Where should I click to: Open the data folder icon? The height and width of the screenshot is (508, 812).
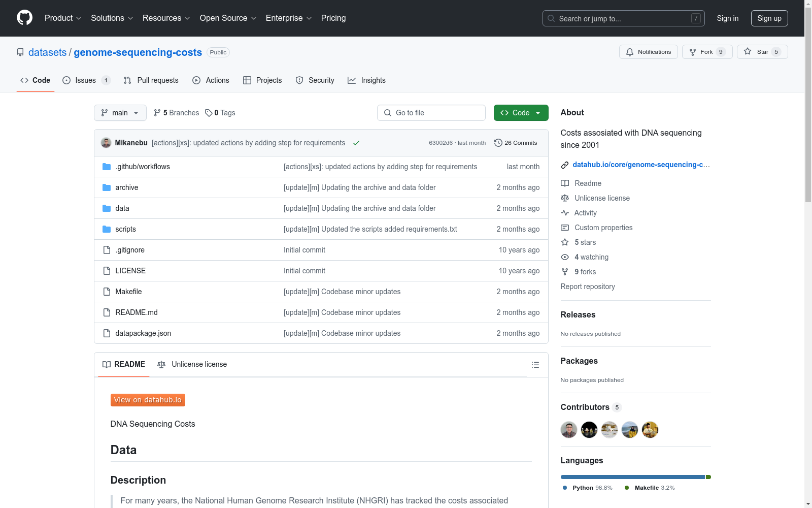pyautogui.click(x=107, y=208)
